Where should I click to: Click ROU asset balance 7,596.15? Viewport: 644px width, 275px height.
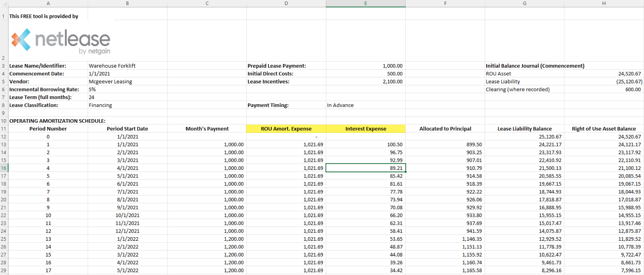click(x=604, y=271)
